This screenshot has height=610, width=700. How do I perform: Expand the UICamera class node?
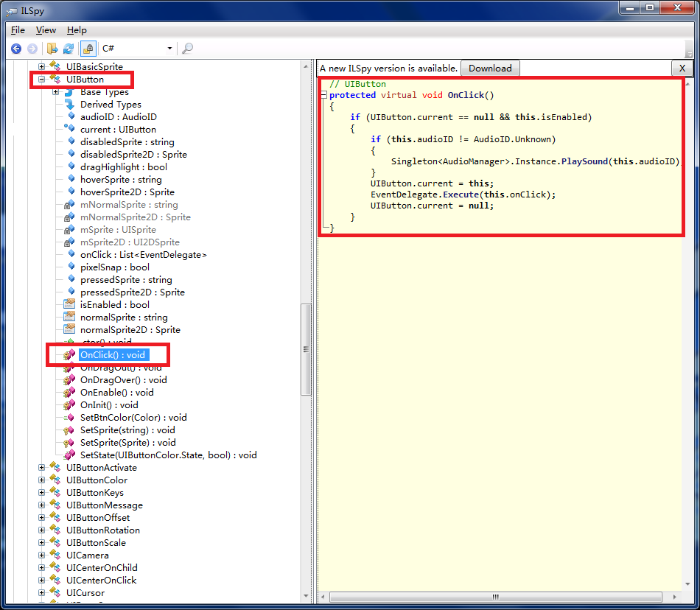pos(41,555)
